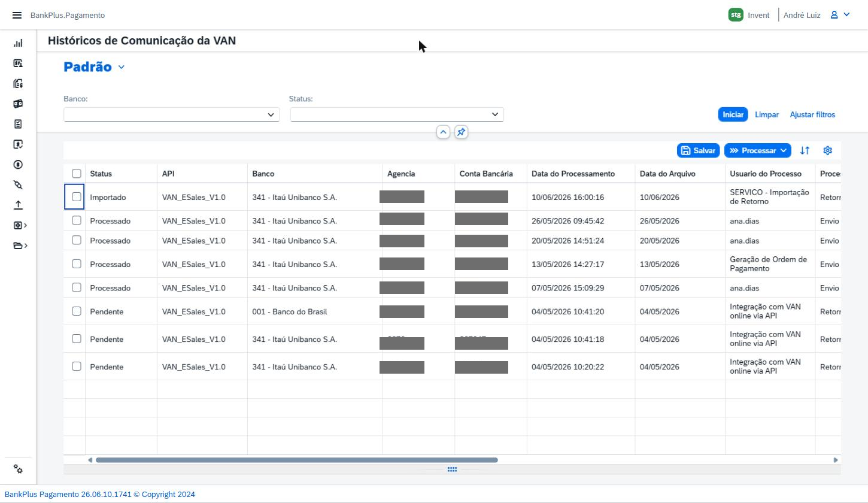The height and width of the screenshot is (503, 868).
Task: Open the connection plug sidebar icon
Action: (x=18, y=185)
